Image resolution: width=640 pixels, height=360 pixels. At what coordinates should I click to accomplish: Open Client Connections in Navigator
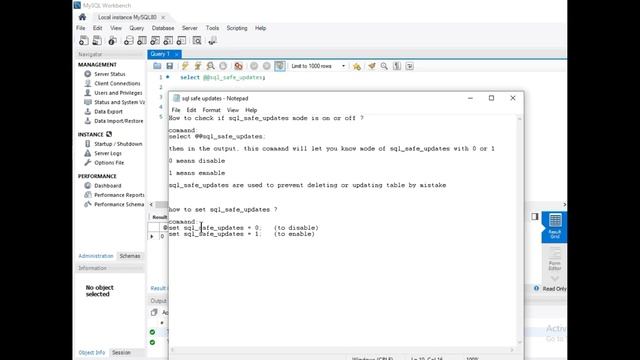tap(117, 83)
